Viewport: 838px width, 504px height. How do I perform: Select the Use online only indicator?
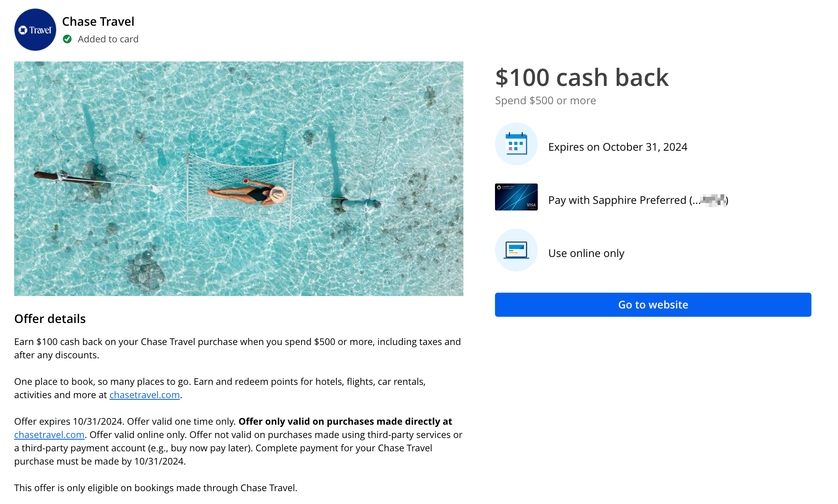586,253
